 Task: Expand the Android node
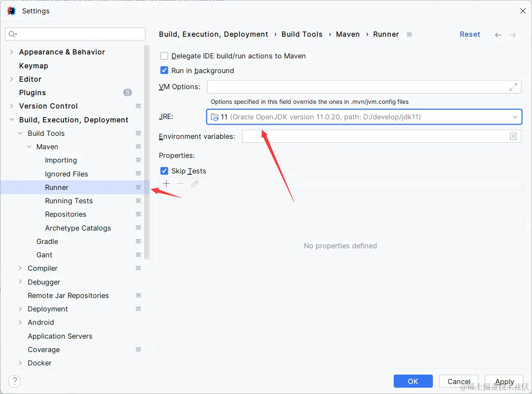point(20,322)
